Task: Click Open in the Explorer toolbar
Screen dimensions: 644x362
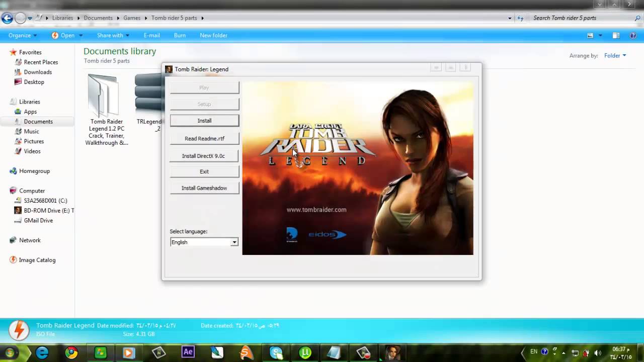Action: 63,35
